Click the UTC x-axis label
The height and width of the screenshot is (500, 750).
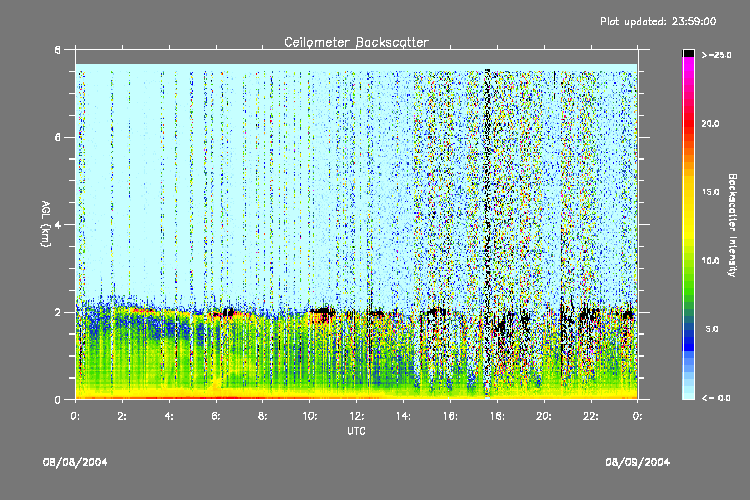click(356, 431)
